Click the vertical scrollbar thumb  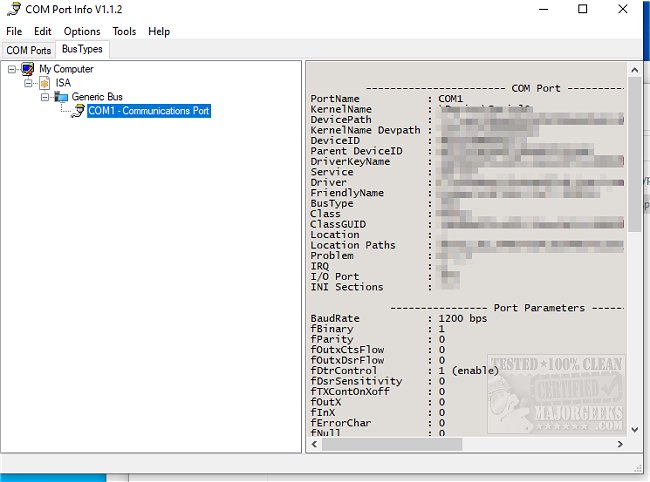pos(635,154)
